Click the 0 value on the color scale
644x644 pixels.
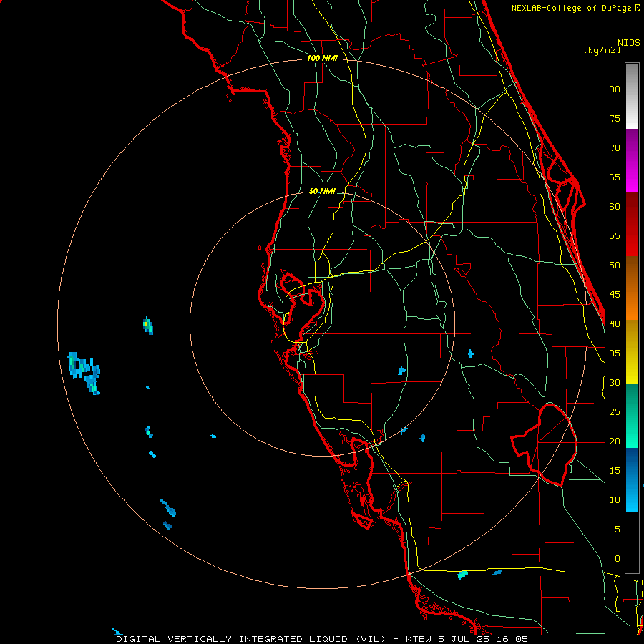click(618, 559)
